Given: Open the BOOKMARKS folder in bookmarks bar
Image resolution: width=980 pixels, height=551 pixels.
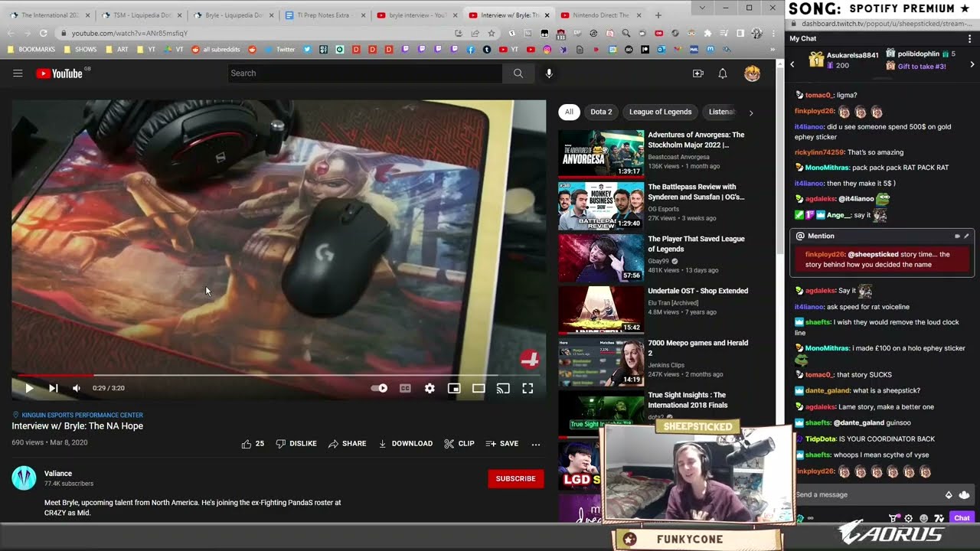Looking at the screenshot, I should 31,49.
